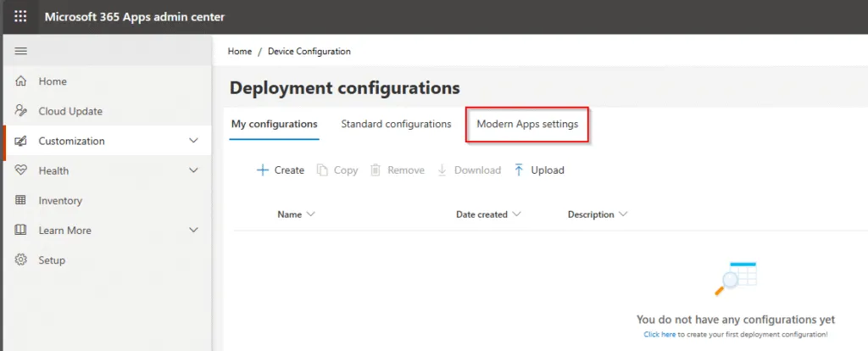Screen dimensions: 868x351
Task: Click the Copy button label
Action: pyautogui.click(x=346, y=170)
